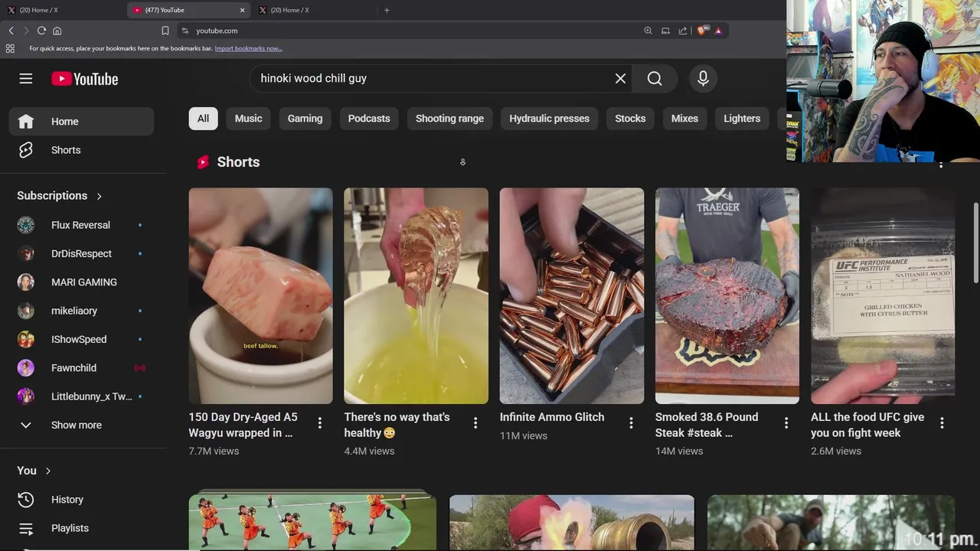Open more options for 150 Day Dry-Aged short

point(319,422)
